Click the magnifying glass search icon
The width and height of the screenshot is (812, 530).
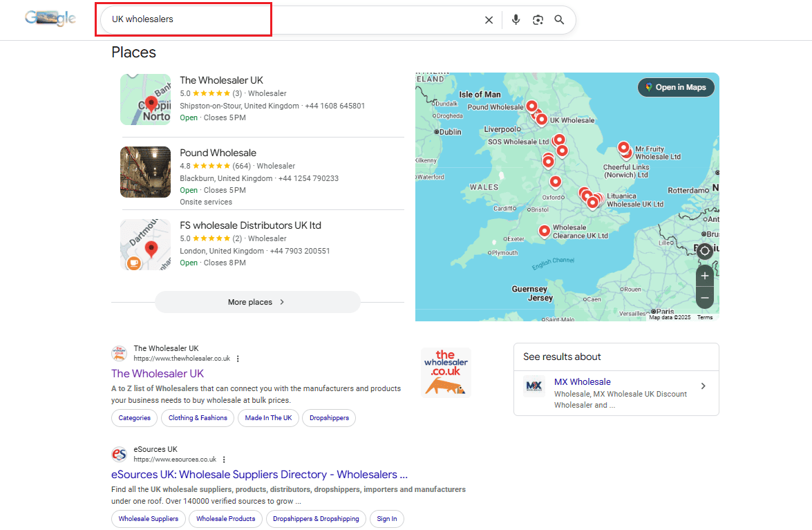coord(559,20)
